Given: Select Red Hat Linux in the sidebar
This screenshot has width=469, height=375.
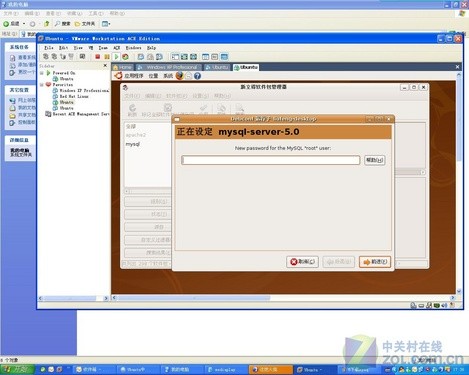Looking at the screenshot, I should (74, 96).
